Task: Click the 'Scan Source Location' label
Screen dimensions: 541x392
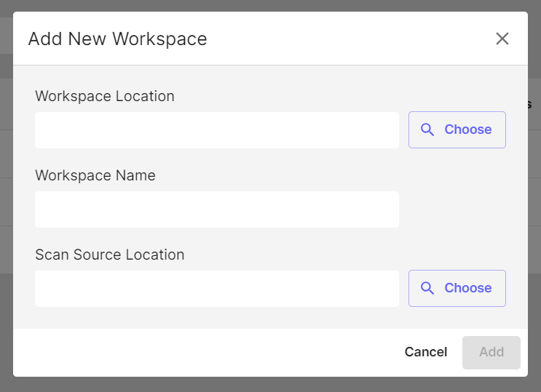Action: [x=110, y=255]
